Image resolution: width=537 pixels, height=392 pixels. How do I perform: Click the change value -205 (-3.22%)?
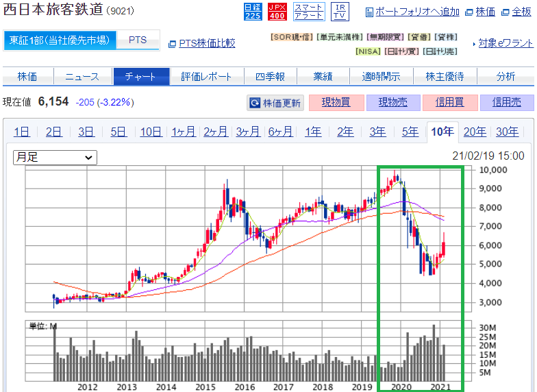[104, 102]
